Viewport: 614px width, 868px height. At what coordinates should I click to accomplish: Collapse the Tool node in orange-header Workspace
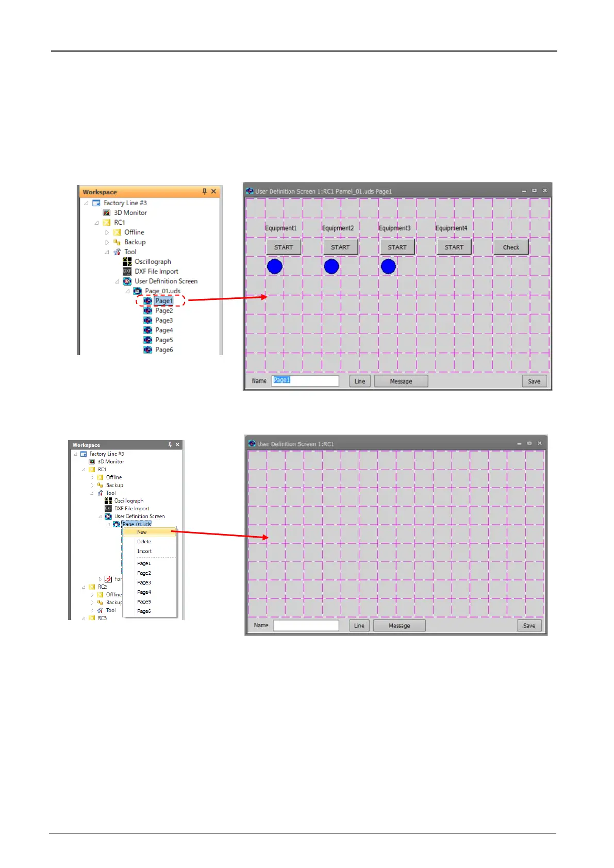point(107,252)
